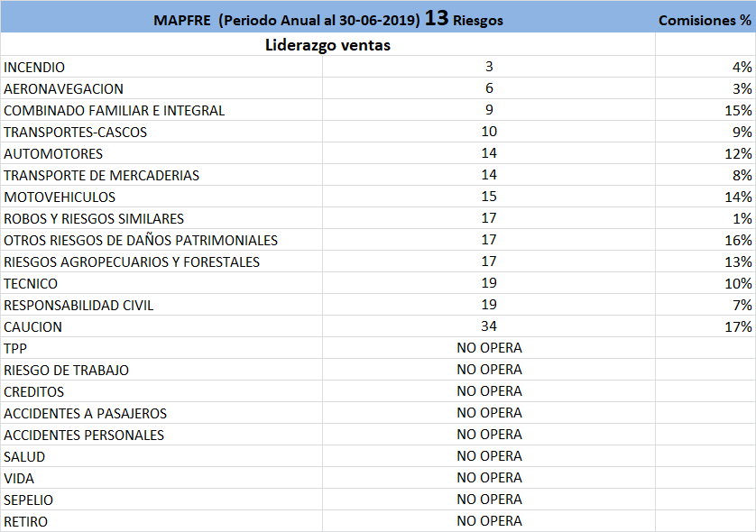Image resolution: width=756 pixels, height=532 pixels.
Task: Select the AUTOMOTORES row label
Action: pyautogui.click(x=161, y=153)
